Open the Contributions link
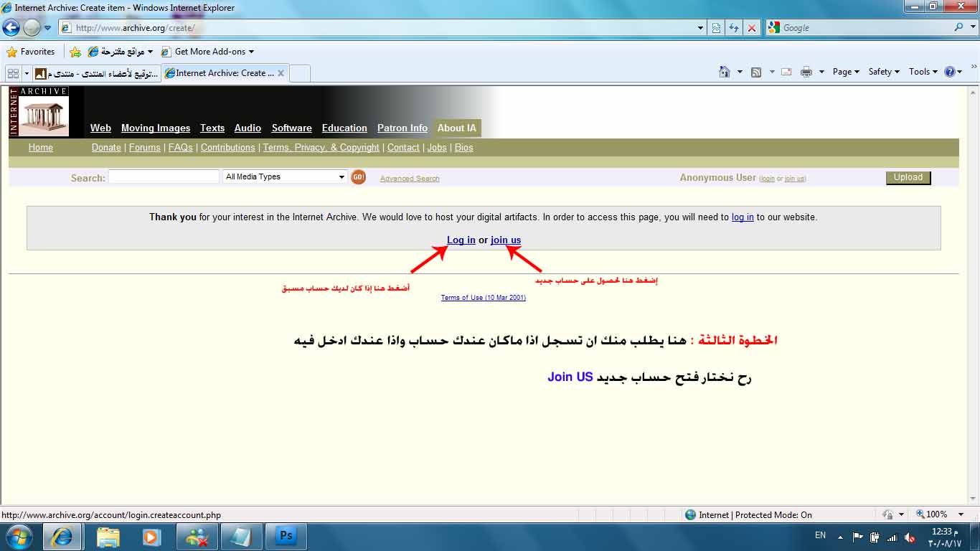 [228, 147]
